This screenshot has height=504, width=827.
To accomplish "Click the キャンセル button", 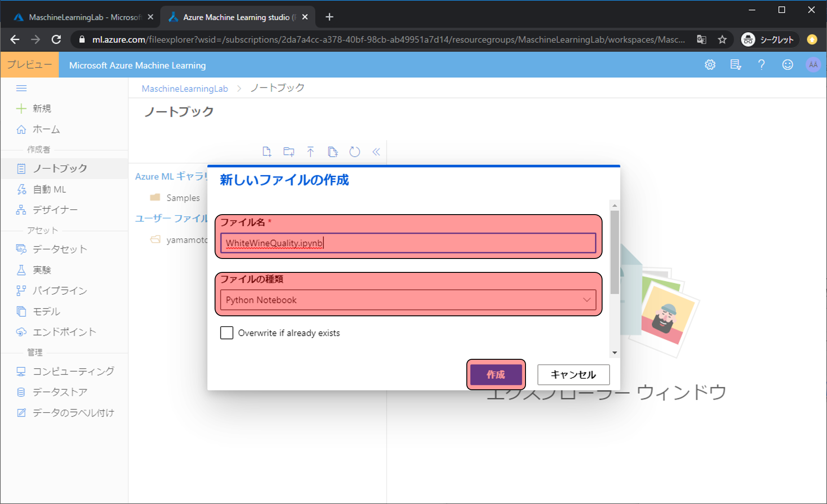I will click(x=573, y=375).
